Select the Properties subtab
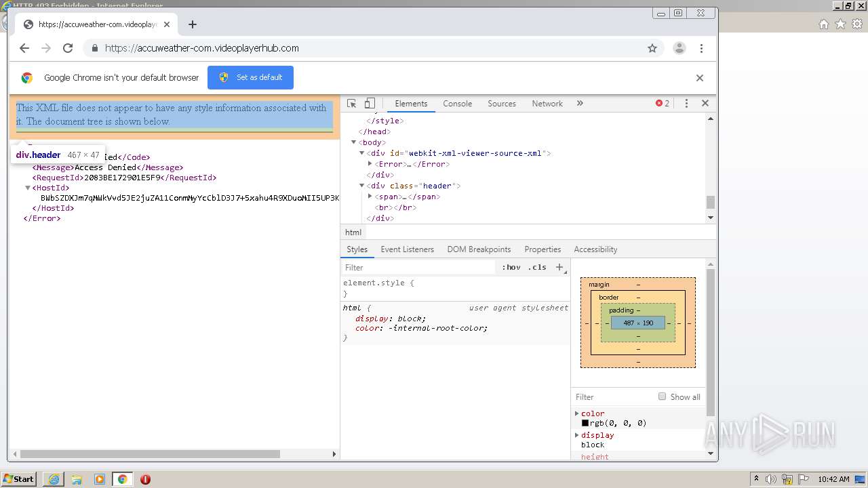The image size is (868, 488). (x=542, y=249)
